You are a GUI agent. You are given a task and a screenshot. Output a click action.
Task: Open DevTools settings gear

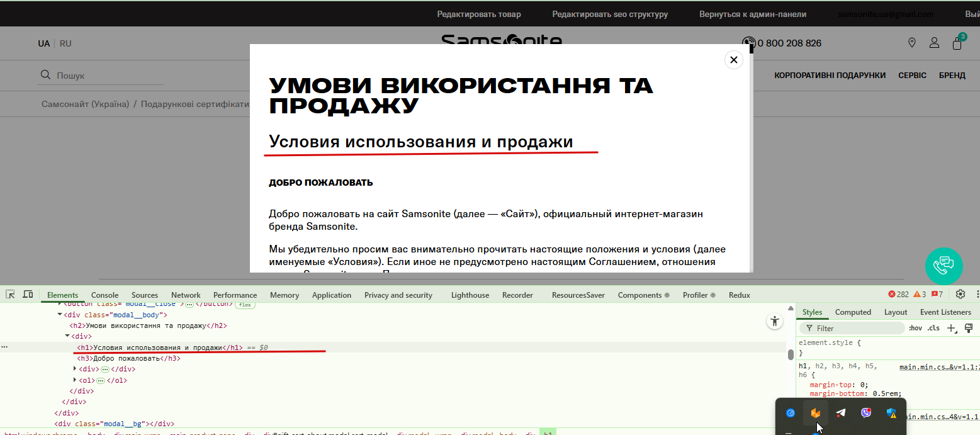click(960, 294)
